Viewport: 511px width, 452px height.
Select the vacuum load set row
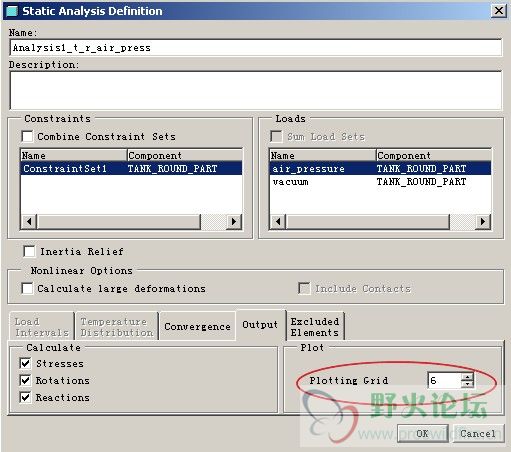pos(380,182)
